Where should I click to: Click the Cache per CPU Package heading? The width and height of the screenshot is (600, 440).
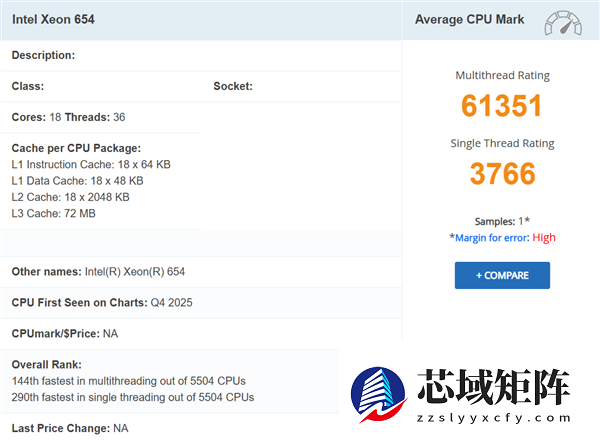point(76,148)
